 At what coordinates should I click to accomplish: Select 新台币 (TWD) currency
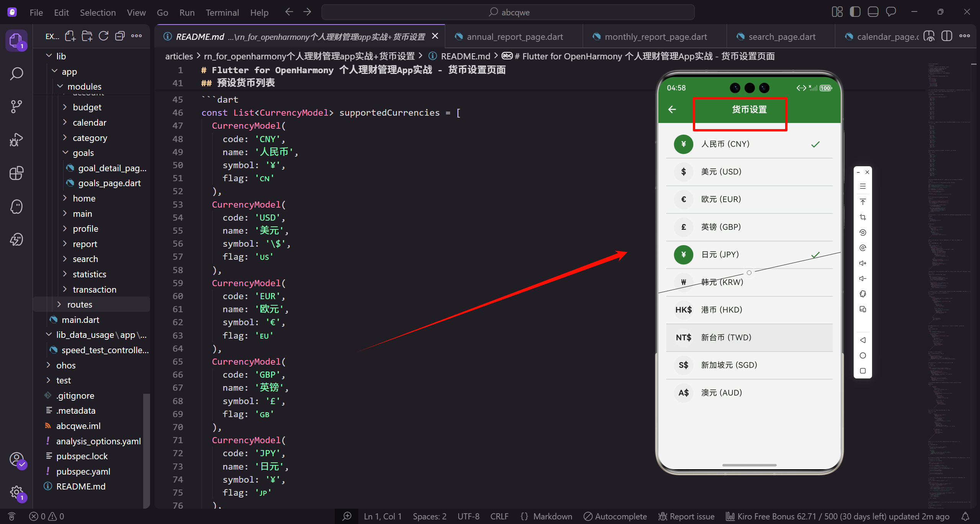[749, 337]
